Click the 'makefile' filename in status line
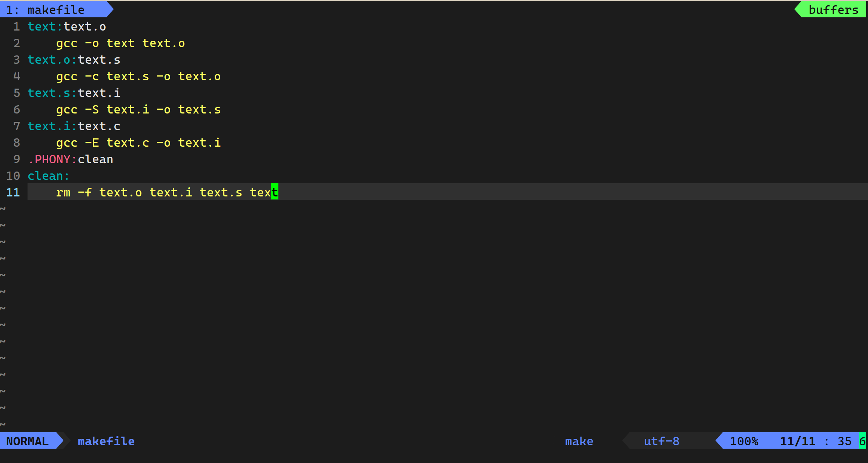This screenshot has height=463, width=868. click(x=106, y=441)
